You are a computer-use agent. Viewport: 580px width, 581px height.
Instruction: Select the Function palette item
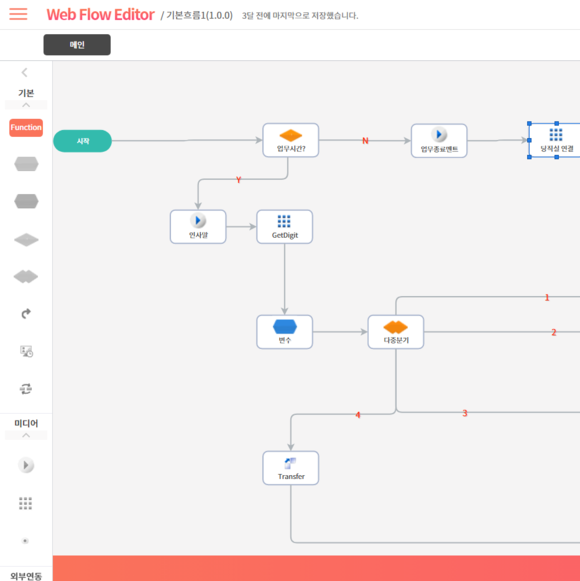[26, 127]
